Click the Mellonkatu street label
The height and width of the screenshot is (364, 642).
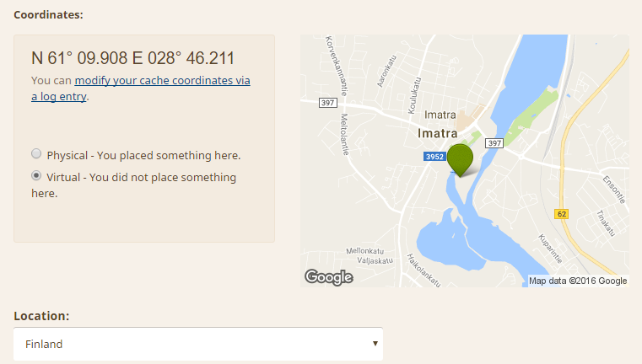[x=366, y=250]
